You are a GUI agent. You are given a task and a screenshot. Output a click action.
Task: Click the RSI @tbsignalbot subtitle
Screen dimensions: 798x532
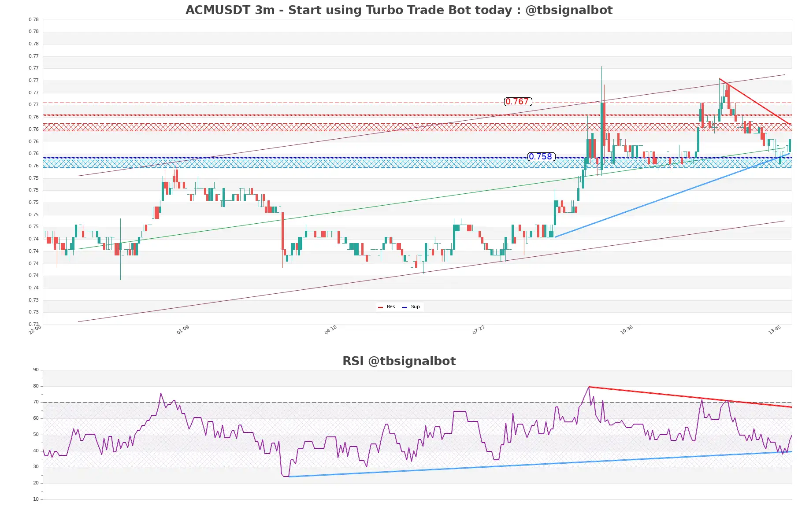[399, 361]
